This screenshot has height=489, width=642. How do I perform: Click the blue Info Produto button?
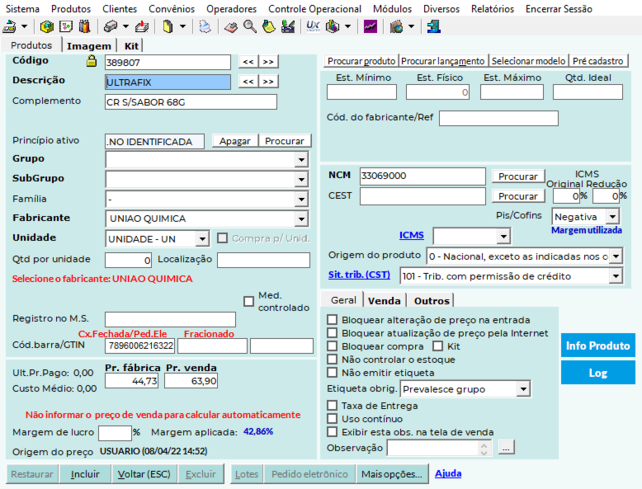click(x=598, y=346)
